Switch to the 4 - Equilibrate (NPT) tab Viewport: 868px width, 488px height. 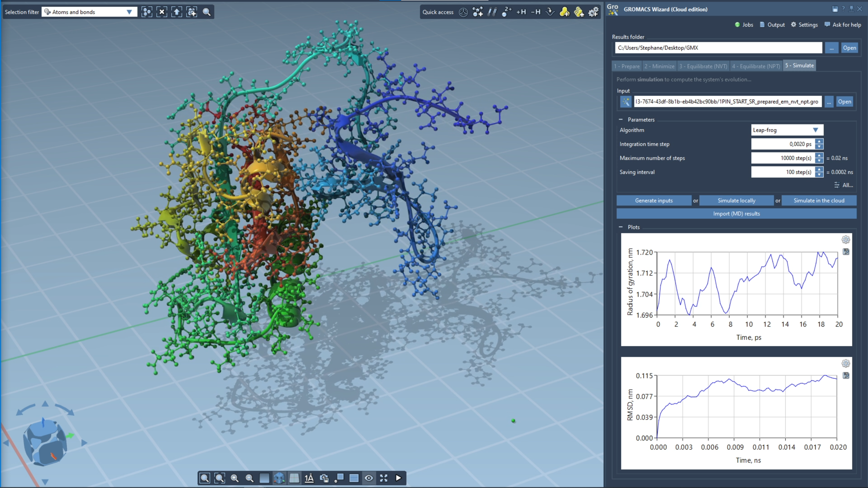coord(756,66)
